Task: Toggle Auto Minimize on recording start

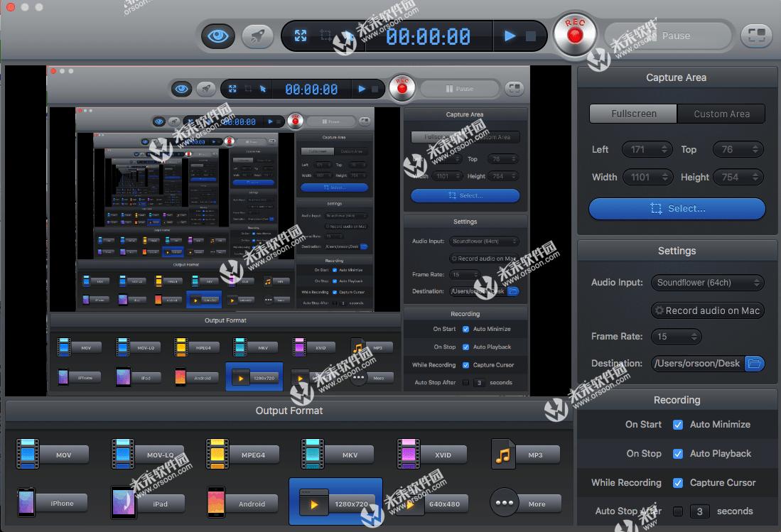Action: (x=677, y=424)
